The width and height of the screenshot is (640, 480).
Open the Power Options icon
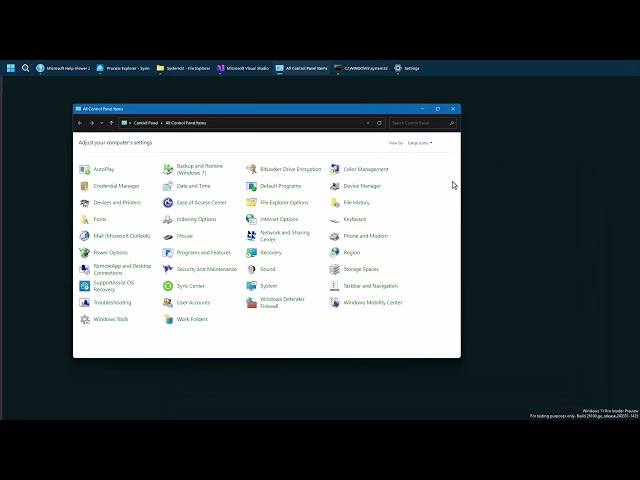pyautogui.click(x=84, y=253)
